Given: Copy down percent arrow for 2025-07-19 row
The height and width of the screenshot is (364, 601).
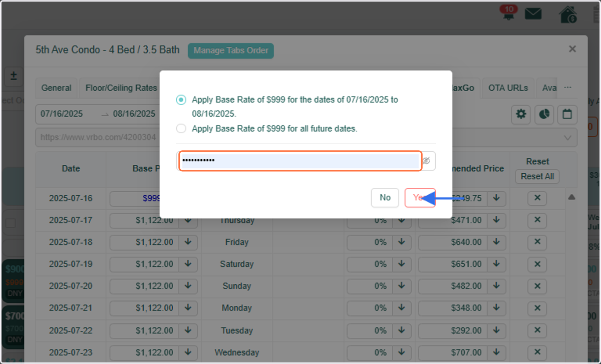Looking at the screenshot, I should tap(402, 264).
